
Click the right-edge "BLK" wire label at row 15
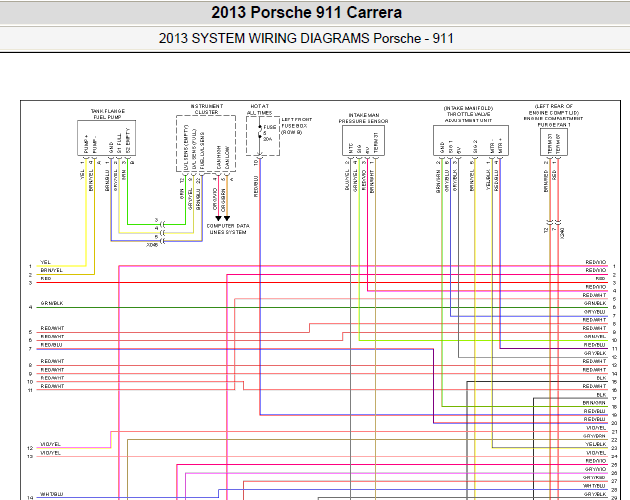pos(601,378)
